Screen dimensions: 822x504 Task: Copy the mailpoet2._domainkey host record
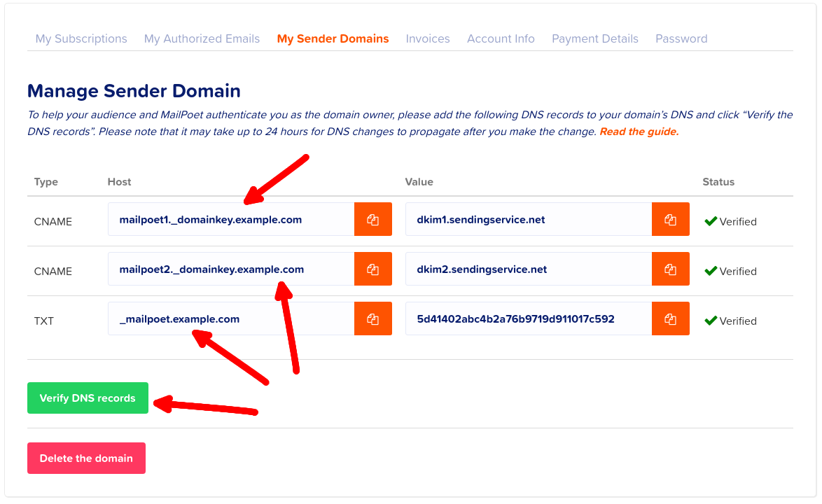point(372,269)
